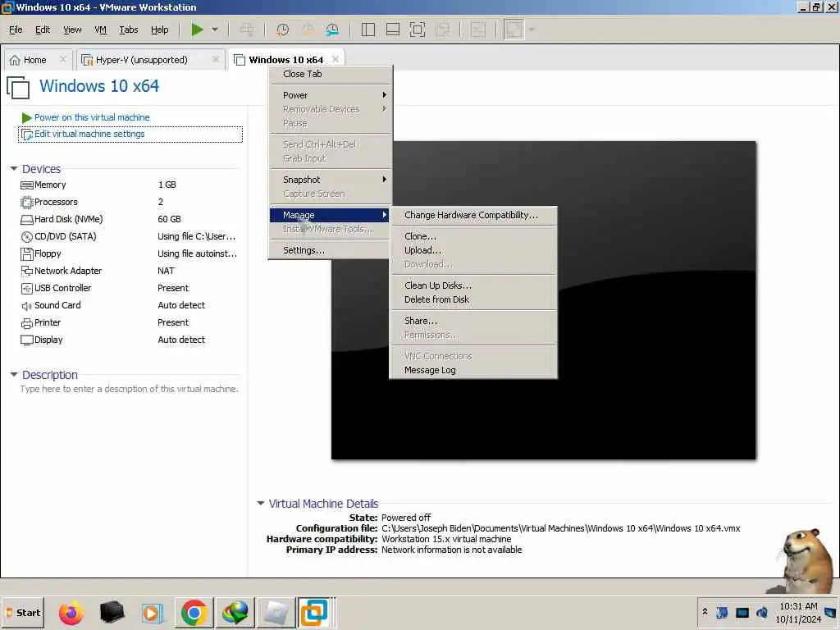Click Edit virtual machine settings link

pos(89,134)
